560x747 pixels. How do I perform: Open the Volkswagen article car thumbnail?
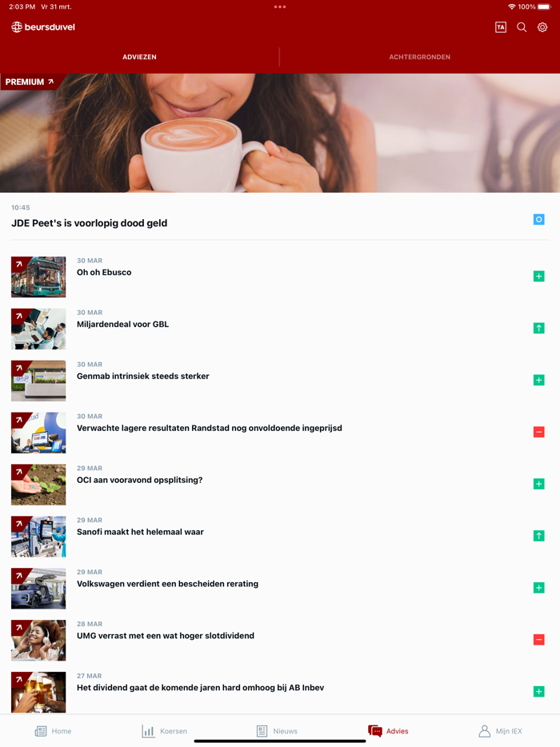tap(38, 589)
